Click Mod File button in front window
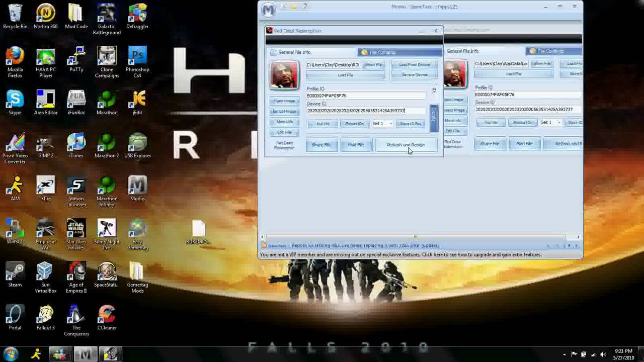This screenshot has width=644, height=362. click(x=356, y=145)
